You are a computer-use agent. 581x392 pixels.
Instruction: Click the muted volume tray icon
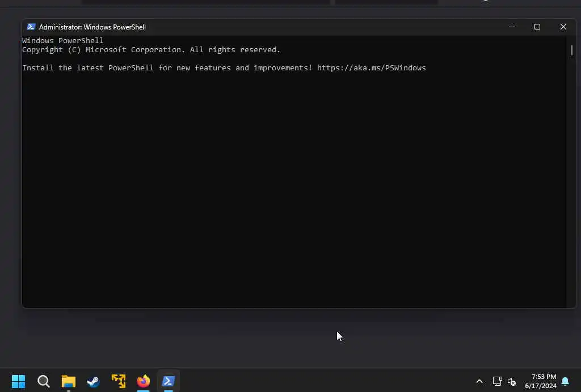pos(512,381)
